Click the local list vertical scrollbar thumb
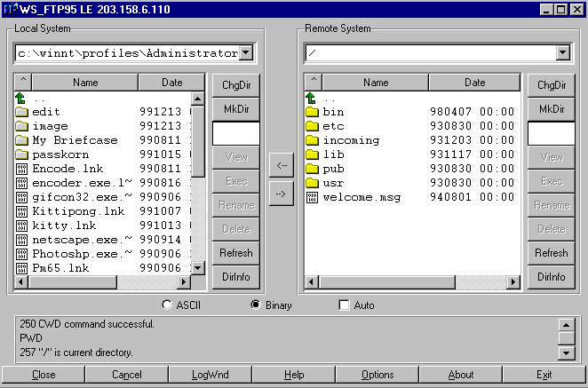This screenshot has width=588, height=388. click(x=197, y=141)
